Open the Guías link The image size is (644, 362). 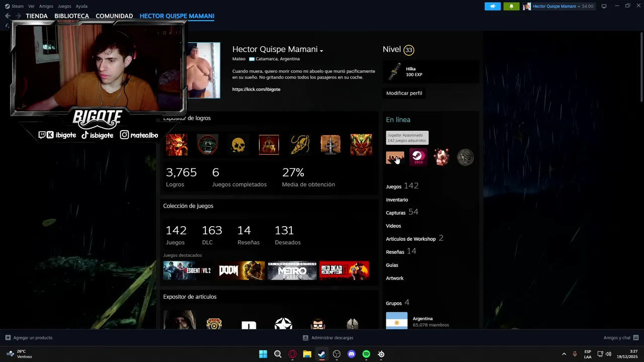tap(392, 265)
